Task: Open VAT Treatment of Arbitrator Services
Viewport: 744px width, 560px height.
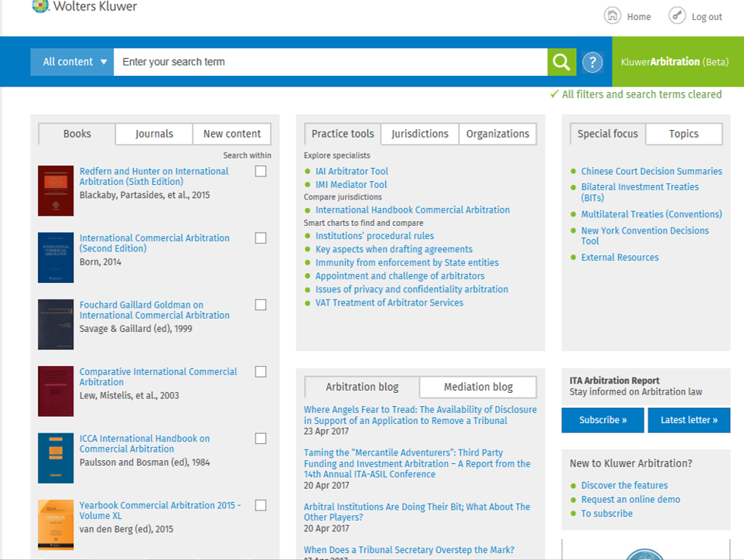Action: coord(389,302)
